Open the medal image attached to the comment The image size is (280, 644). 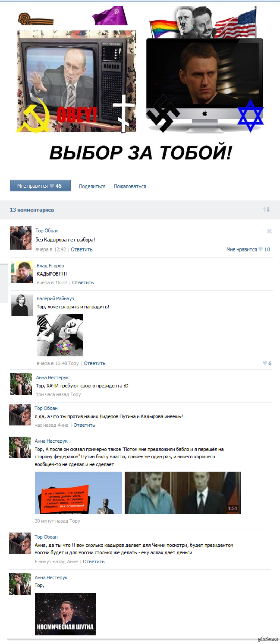click(60, 335)
